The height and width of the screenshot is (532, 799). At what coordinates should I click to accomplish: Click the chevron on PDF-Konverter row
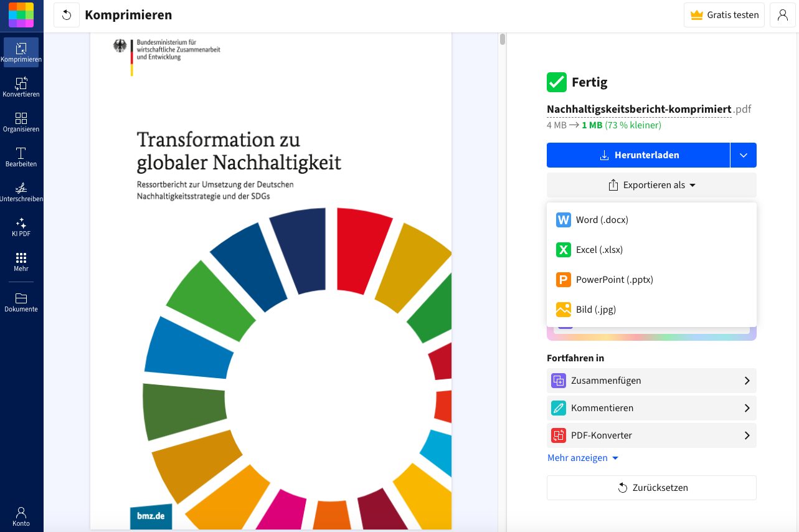(x=747, y=435)
